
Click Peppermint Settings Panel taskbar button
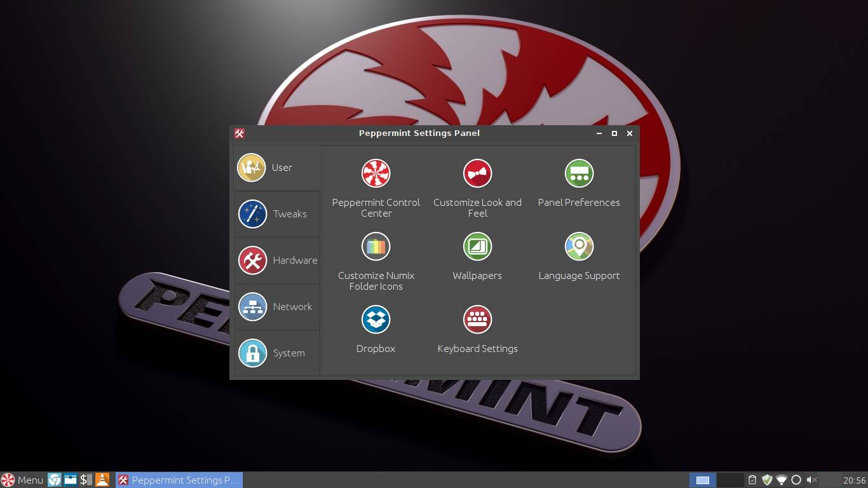(179, 480)
